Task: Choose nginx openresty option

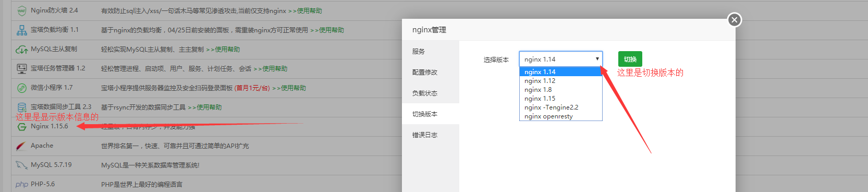Action: coord(561,116)
